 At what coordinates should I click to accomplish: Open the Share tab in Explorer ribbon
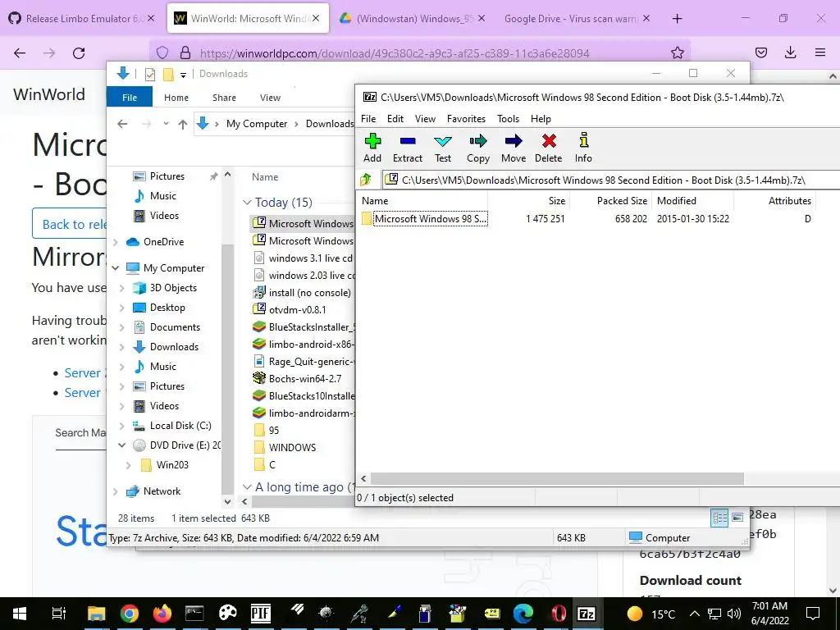click(224, 98)
